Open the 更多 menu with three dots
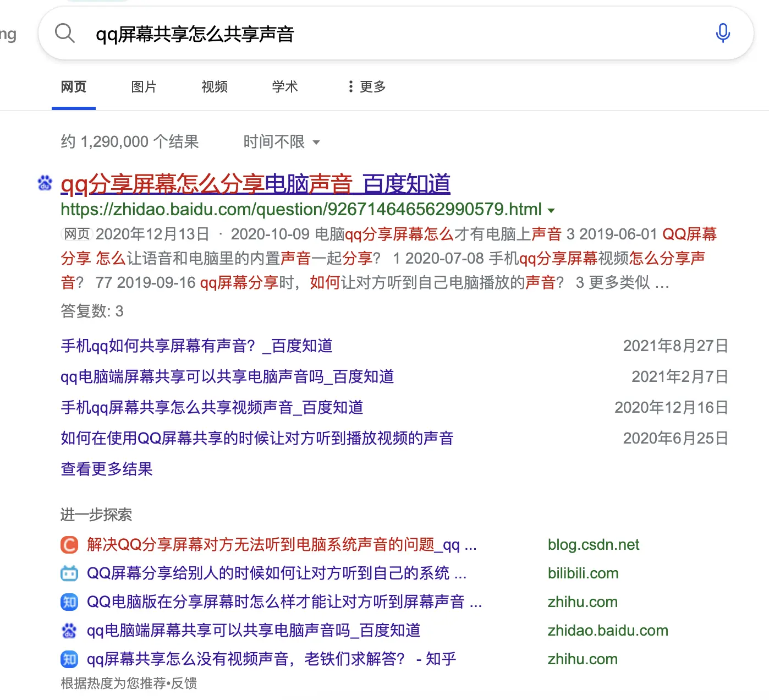This screenshot has height=700, width=769. point(367,86)
